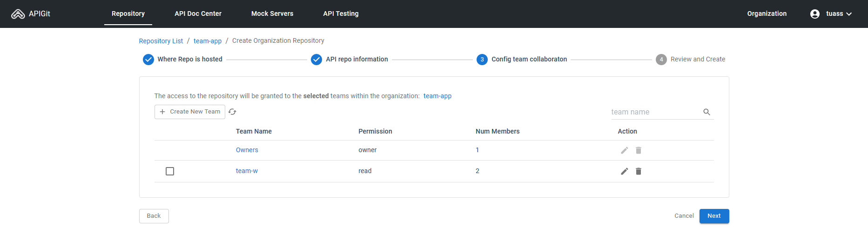This screenshot has height=235, width=868.
Task: Open Repository List breadcrumb link
Action: pyautogui.click(x=161, y=41)
